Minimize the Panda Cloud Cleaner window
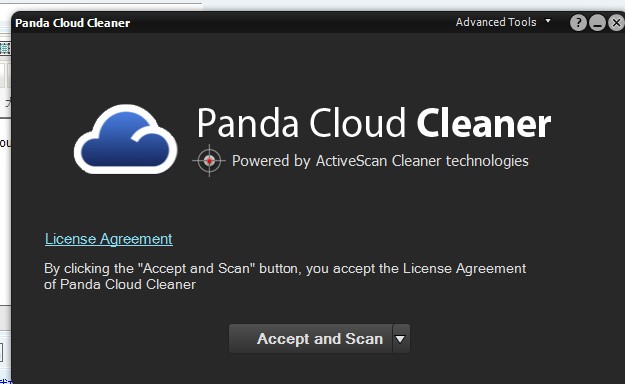Screen dimensions: 625x384 coord(597,23)
